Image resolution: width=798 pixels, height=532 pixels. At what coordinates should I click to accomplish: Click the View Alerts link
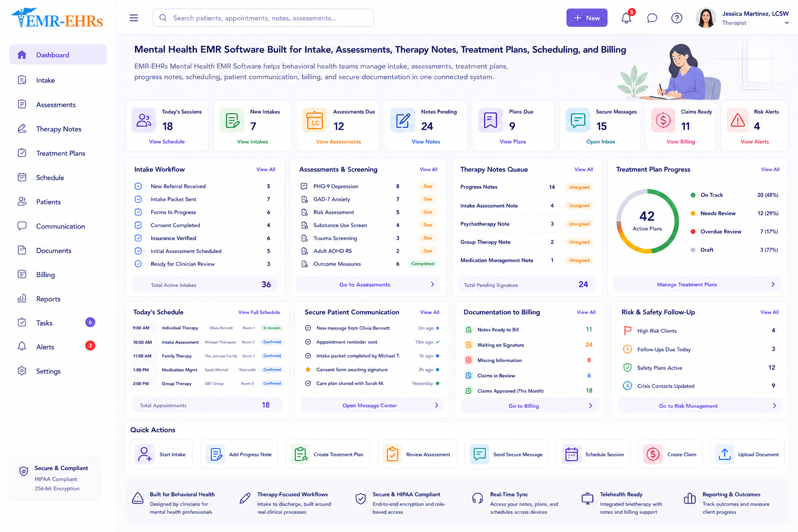click(754, 141)
